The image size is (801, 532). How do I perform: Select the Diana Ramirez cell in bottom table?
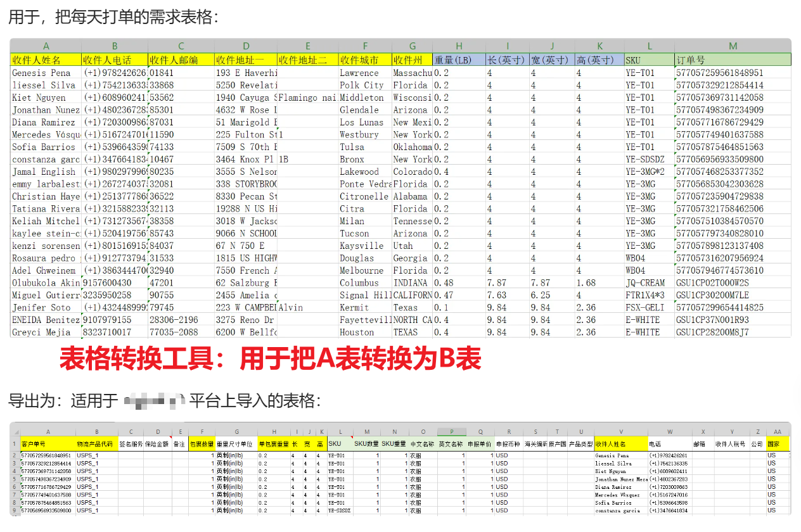point(621,486)
